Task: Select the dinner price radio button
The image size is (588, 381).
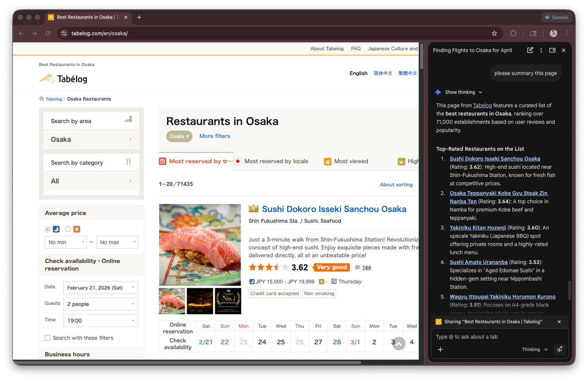Action: point(48,229)
